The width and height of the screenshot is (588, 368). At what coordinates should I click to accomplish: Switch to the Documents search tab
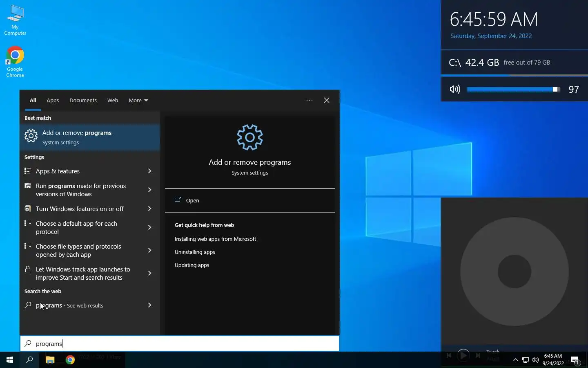83,100
